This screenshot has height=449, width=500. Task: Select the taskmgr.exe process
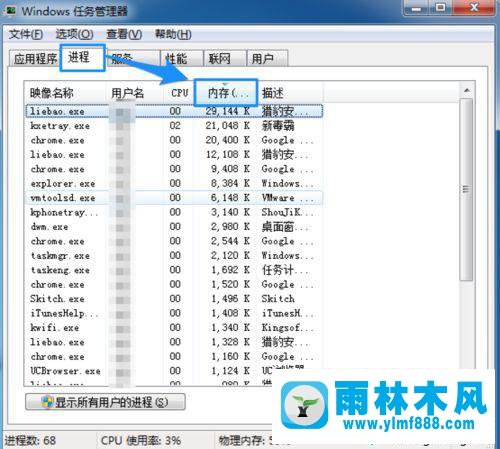pos(174,256)
